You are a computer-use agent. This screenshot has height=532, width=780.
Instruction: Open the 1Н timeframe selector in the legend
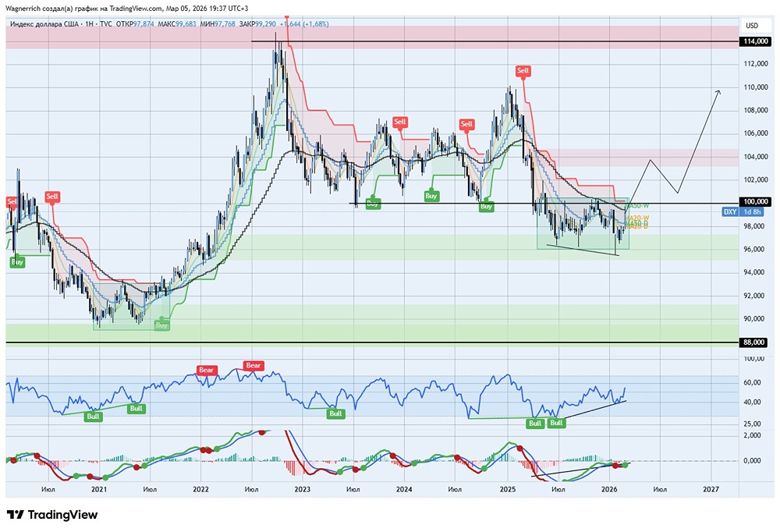coord(90,24)
